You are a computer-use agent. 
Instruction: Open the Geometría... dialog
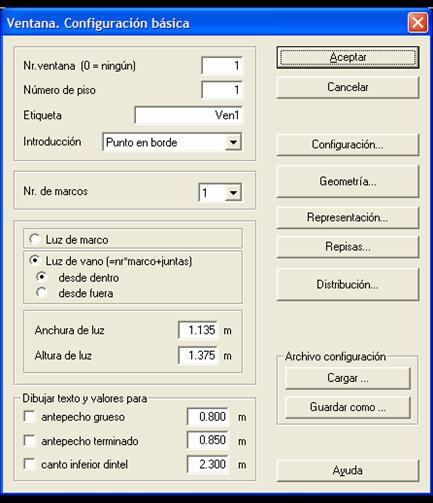347,181
